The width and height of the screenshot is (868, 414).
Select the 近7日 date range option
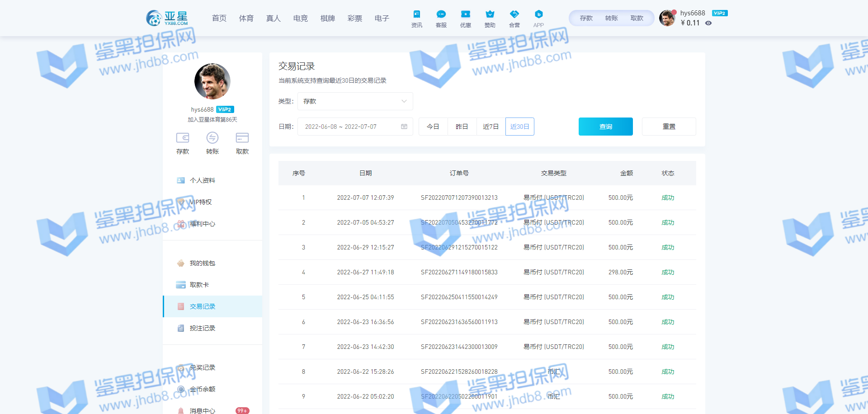[491, 127]
